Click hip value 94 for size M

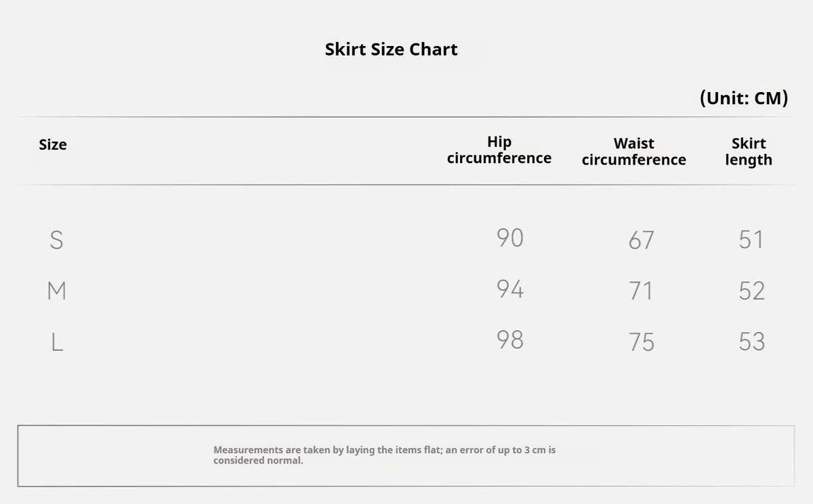(510, 289)
